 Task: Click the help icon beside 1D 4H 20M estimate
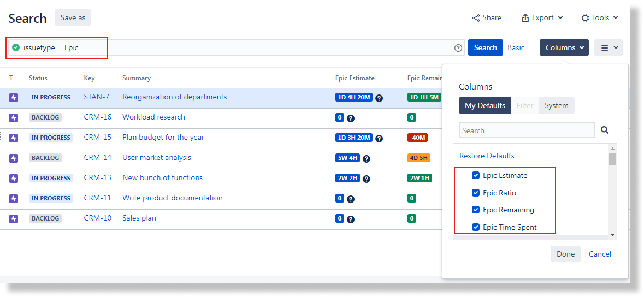(379, 98)
